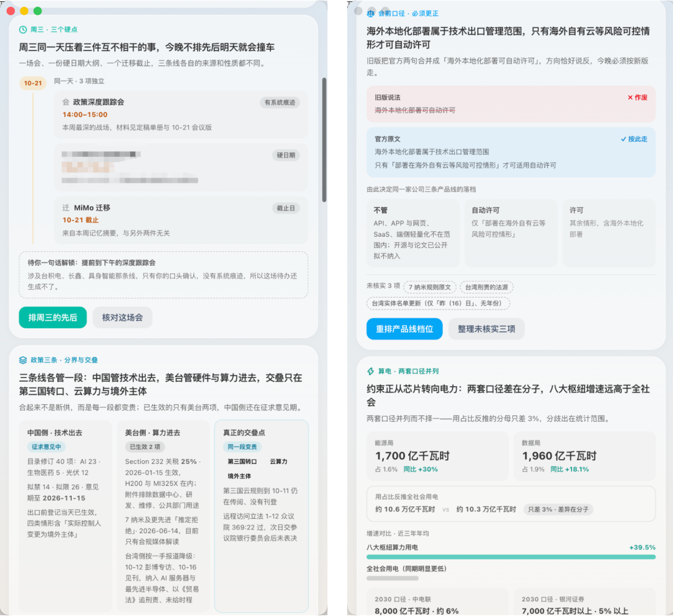Click the 同比 +18.1% text
The width and height of the screenshot is (673, 616).
[570, 469]
